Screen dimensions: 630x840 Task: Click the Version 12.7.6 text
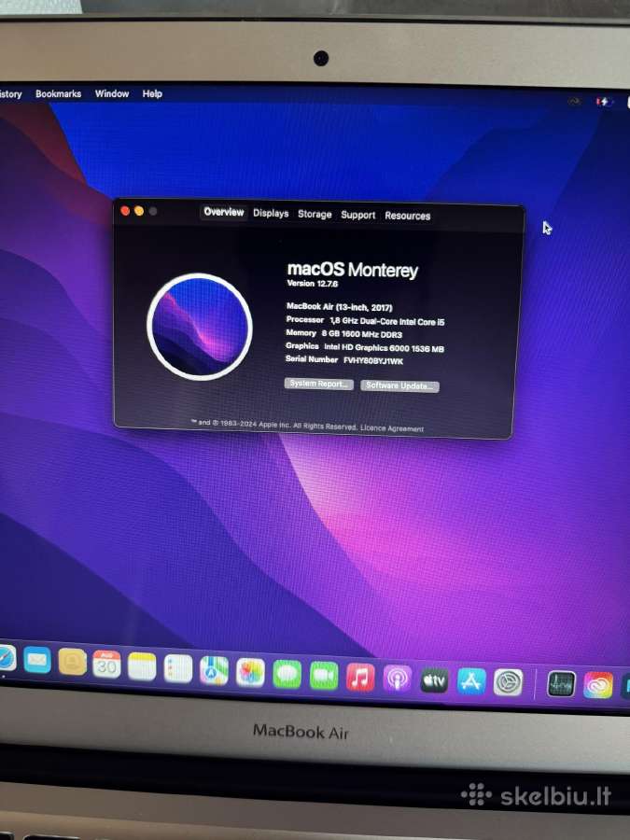tap(313, 284)
